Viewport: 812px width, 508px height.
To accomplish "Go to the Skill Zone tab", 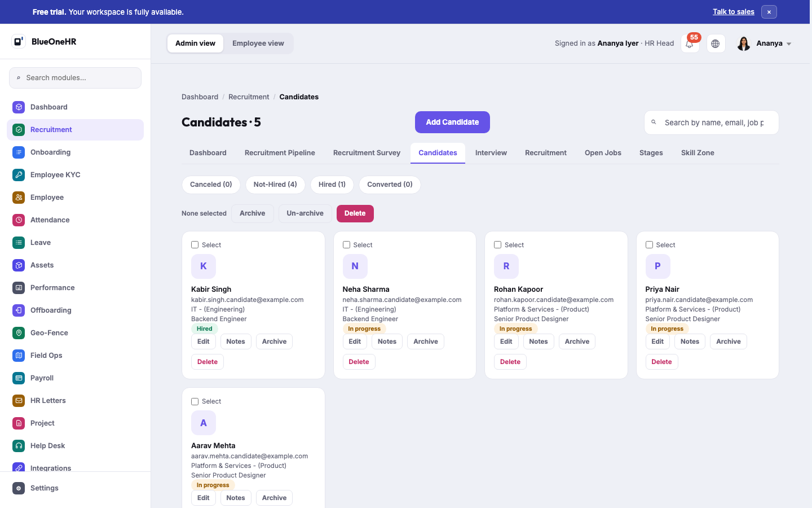I will [x=698, y=153].
